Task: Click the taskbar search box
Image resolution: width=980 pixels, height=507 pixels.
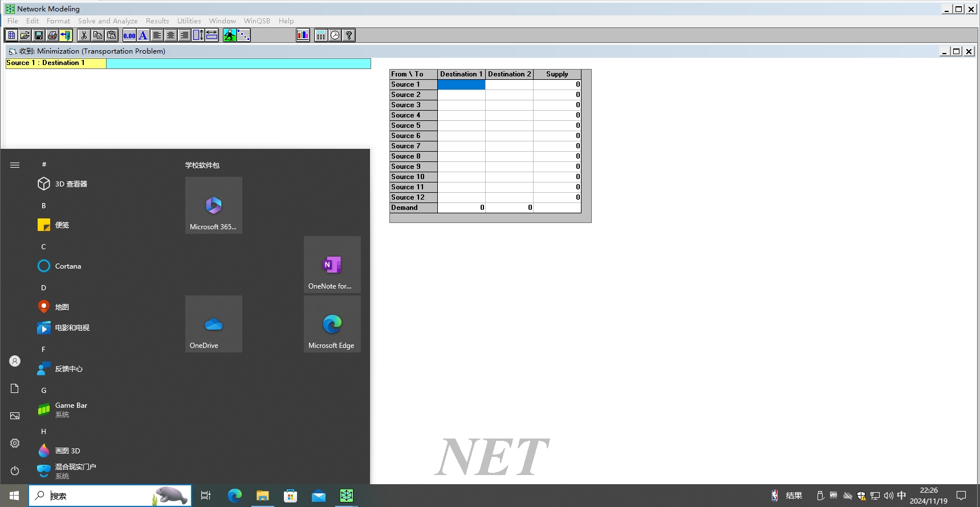Action: tap(110, 496)
